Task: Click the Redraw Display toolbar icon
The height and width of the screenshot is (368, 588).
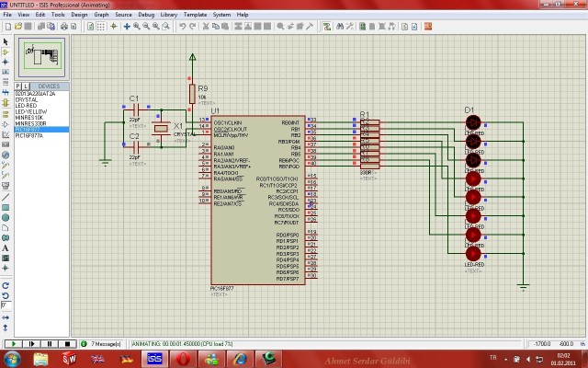Action: click(x=90, y=27)
